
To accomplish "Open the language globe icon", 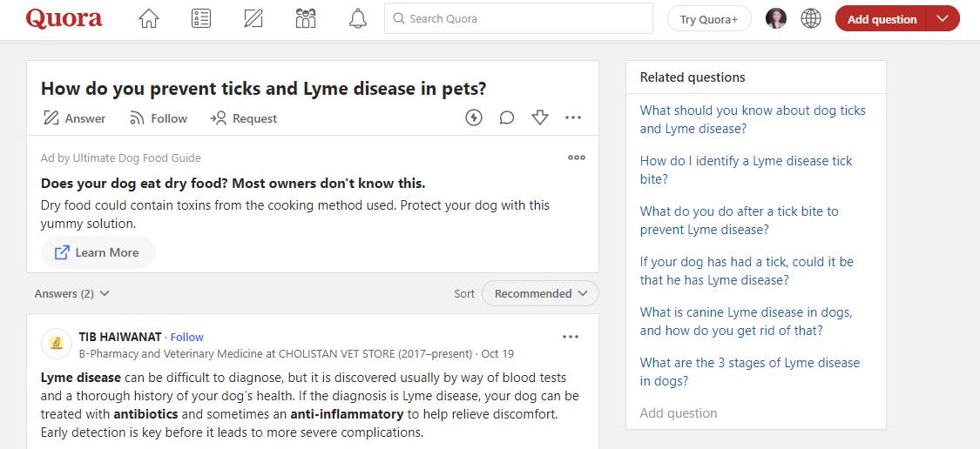I will click(x=811, y=19).
